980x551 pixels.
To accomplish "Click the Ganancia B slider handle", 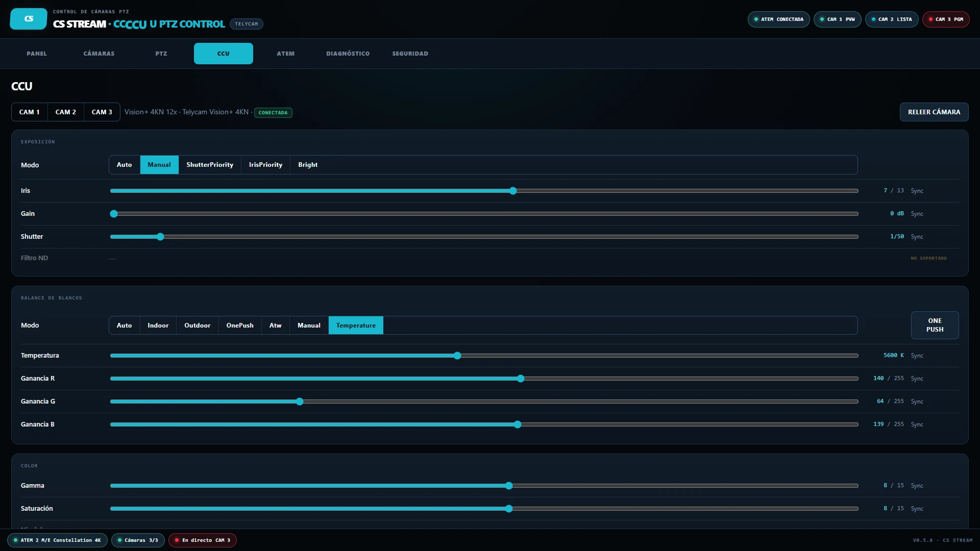I will click(518, 424).
